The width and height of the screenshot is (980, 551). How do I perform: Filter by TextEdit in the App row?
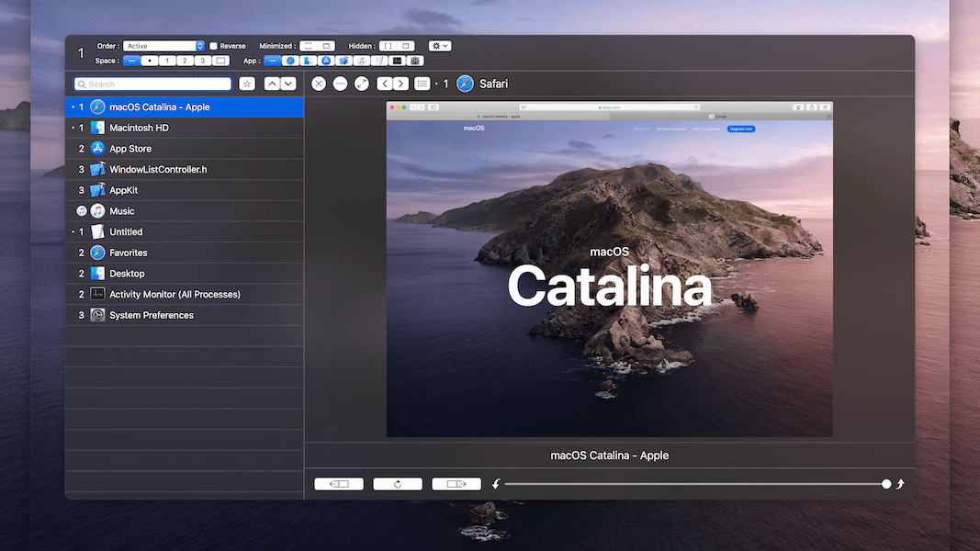[379, 61]
